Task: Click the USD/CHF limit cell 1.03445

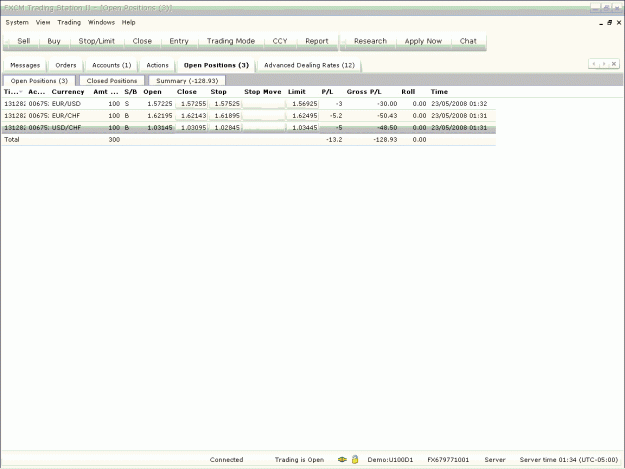Action: (304, 128)
